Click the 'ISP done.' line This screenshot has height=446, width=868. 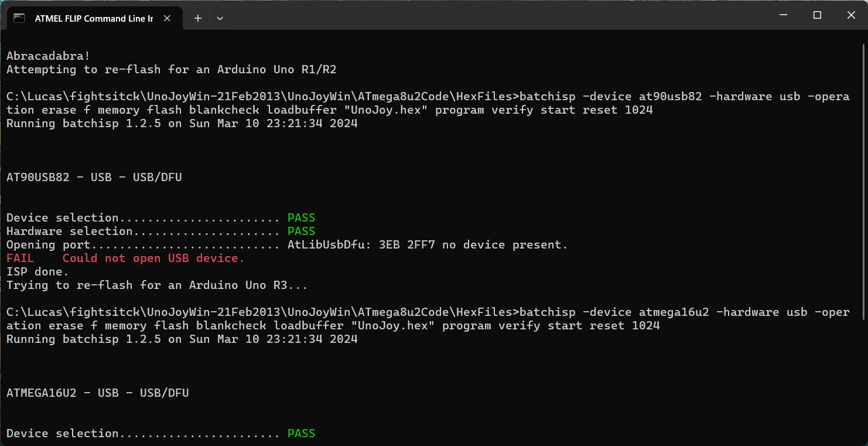[37, 272]
